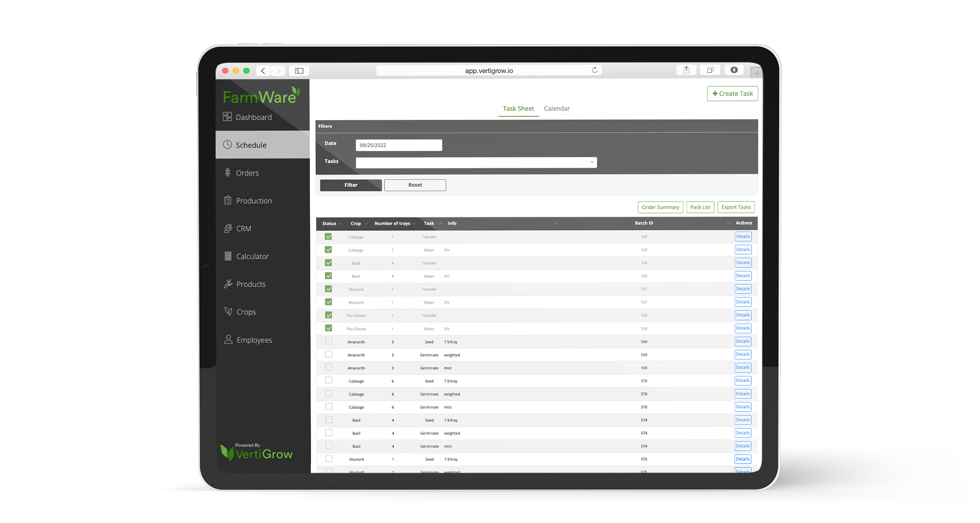Open the Calculator tool

pyautogui.click(x=252, y=256)
